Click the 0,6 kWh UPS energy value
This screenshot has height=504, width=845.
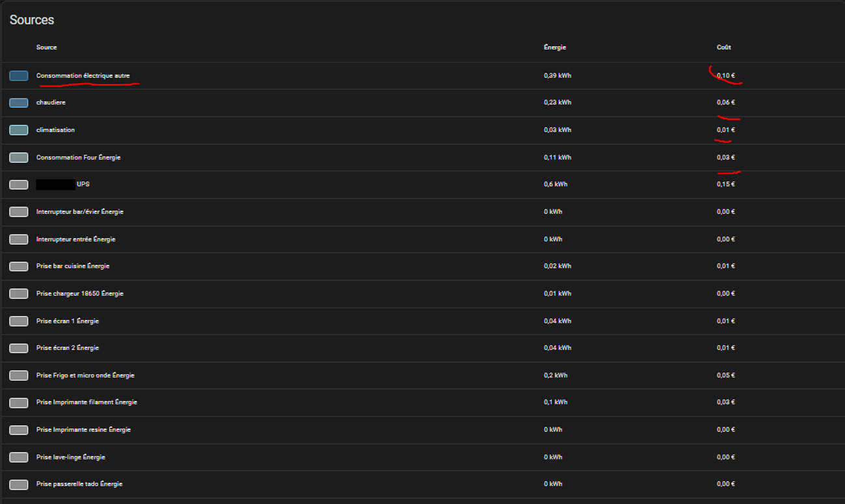coord(556,185)
